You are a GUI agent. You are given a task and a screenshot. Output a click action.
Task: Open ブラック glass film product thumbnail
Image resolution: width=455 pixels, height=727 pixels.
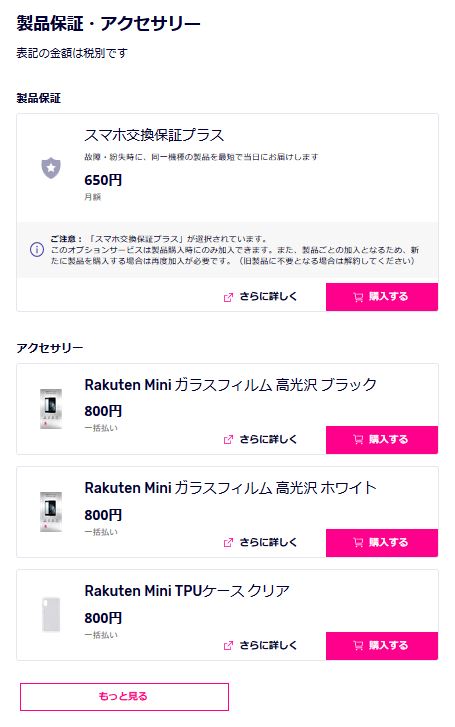coord(51,409)
